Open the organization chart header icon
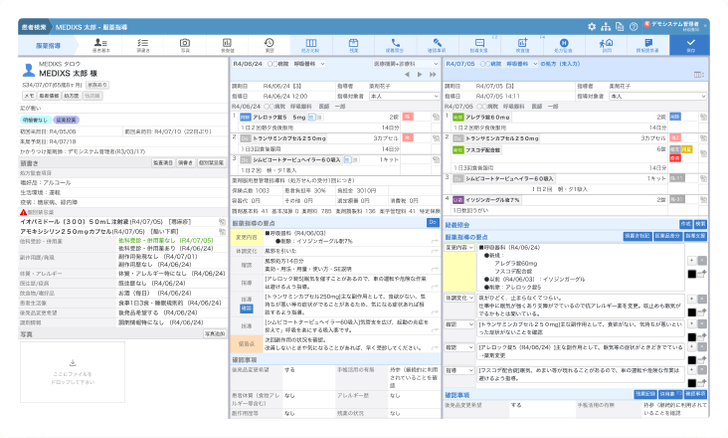Viewport: 728px width, 438px height. [605, 27]
